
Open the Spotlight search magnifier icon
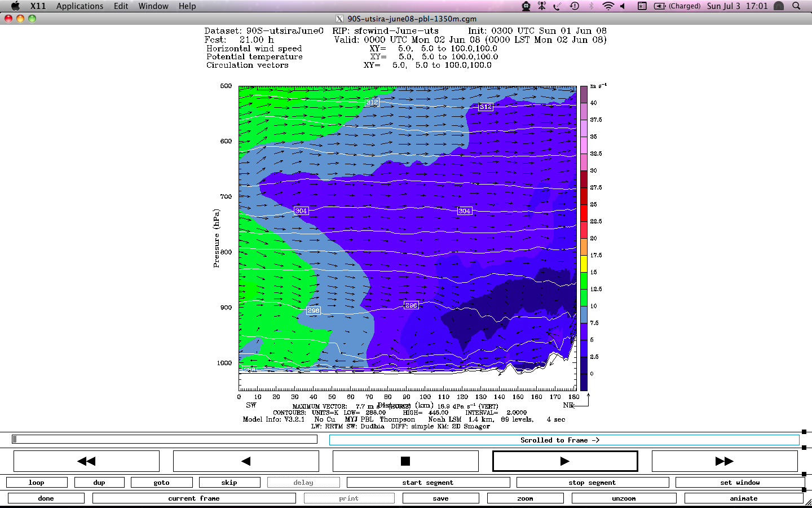click(x=796, y=6)
